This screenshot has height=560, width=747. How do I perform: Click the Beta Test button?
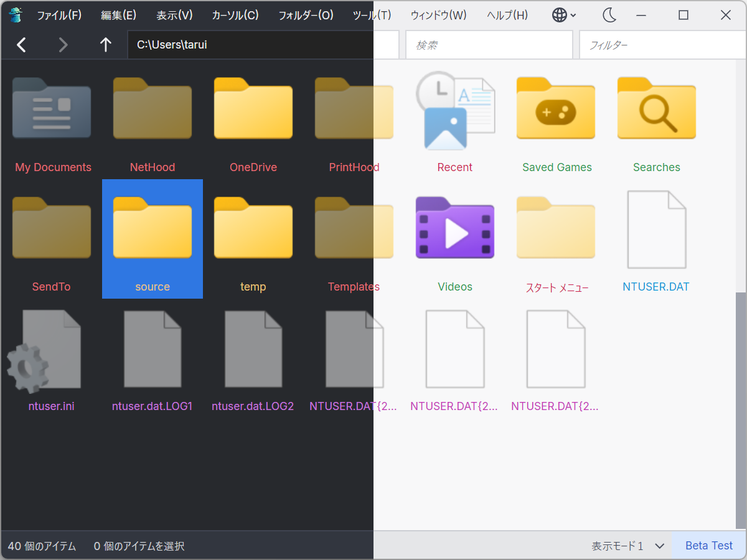coord(708,545)
